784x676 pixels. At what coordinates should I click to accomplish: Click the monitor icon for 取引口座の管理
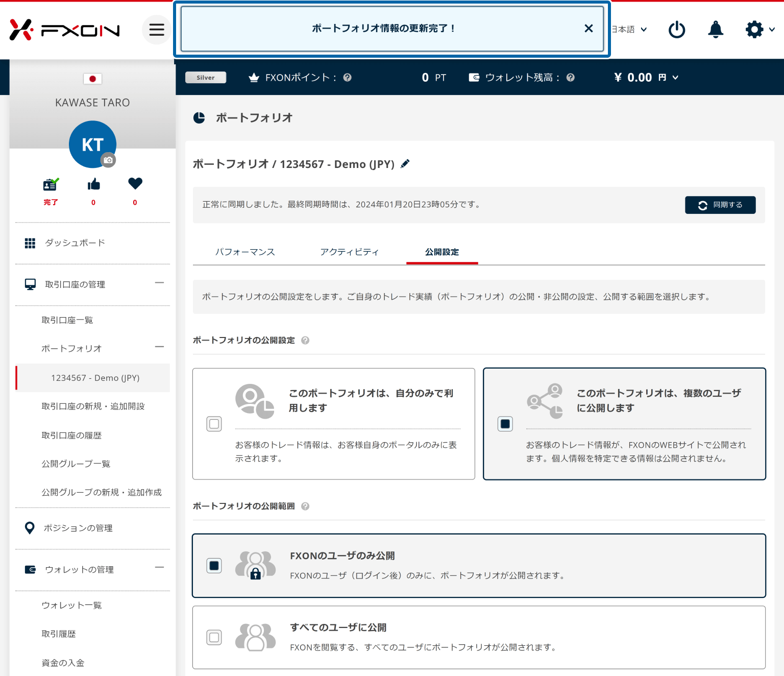30,284
